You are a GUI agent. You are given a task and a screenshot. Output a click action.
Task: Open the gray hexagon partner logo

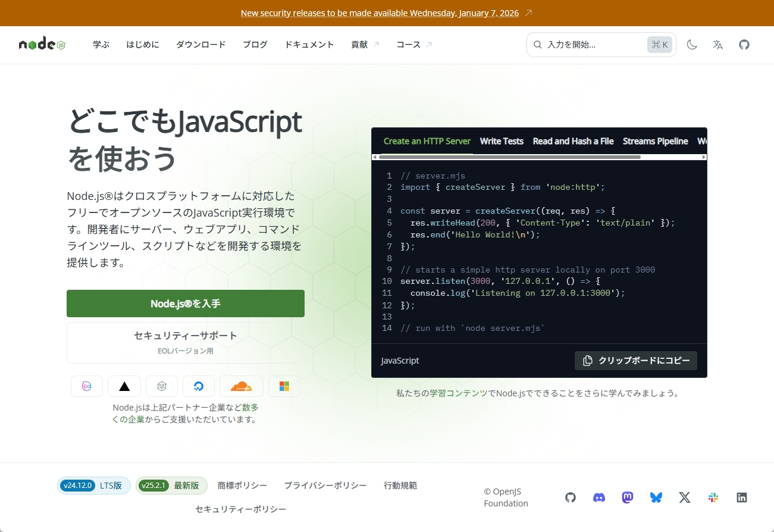(162, 386)
